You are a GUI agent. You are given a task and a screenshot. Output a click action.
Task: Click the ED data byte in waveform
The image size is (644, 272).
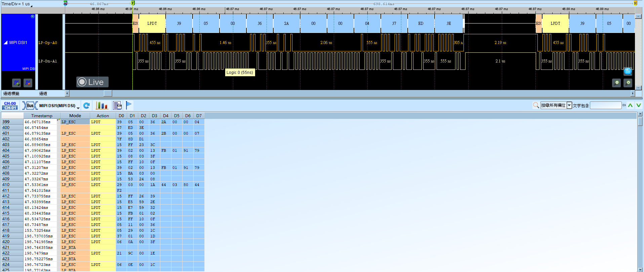click(421, 24)
